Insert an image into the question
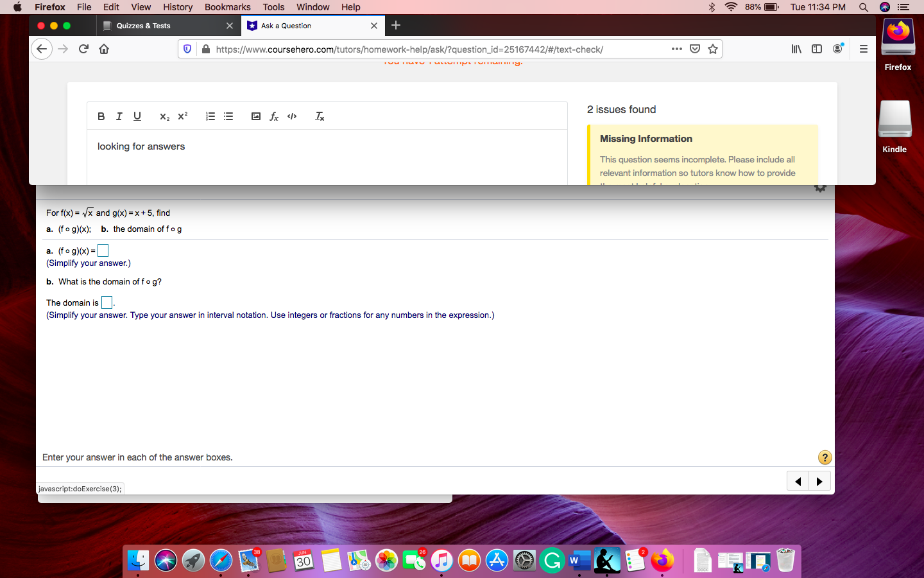This screenshot has width=924, height=578. pyautogui.click(x=256, y=116)
